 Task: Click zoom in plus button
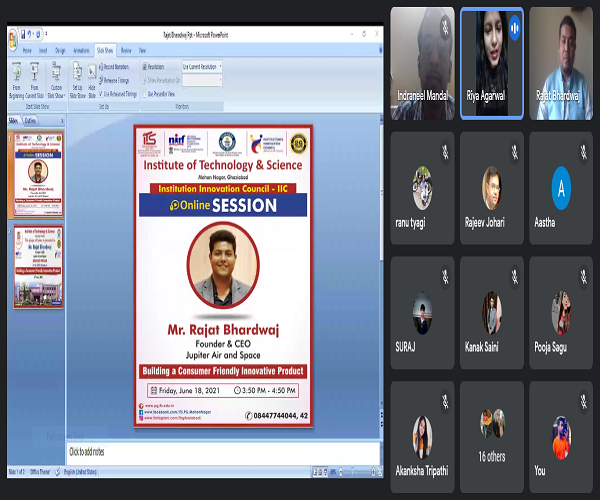pos(373,472)
